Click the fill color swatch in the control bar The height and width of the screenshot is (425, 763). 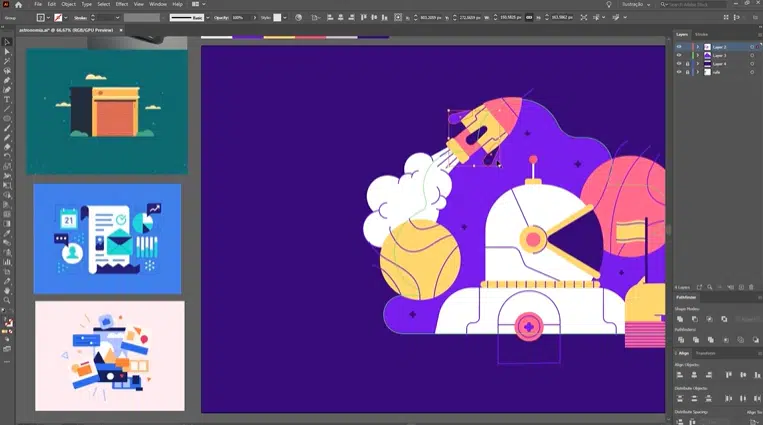(x=41, y=18)
